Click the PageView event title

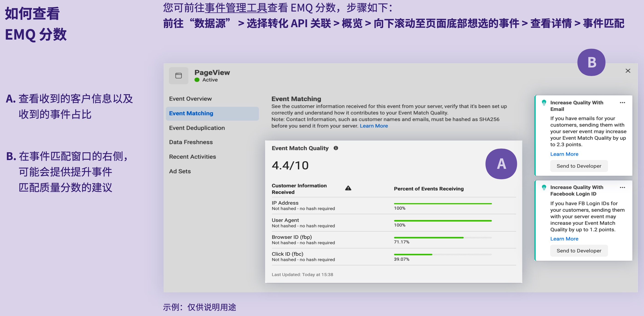click(x=212, y=73)
